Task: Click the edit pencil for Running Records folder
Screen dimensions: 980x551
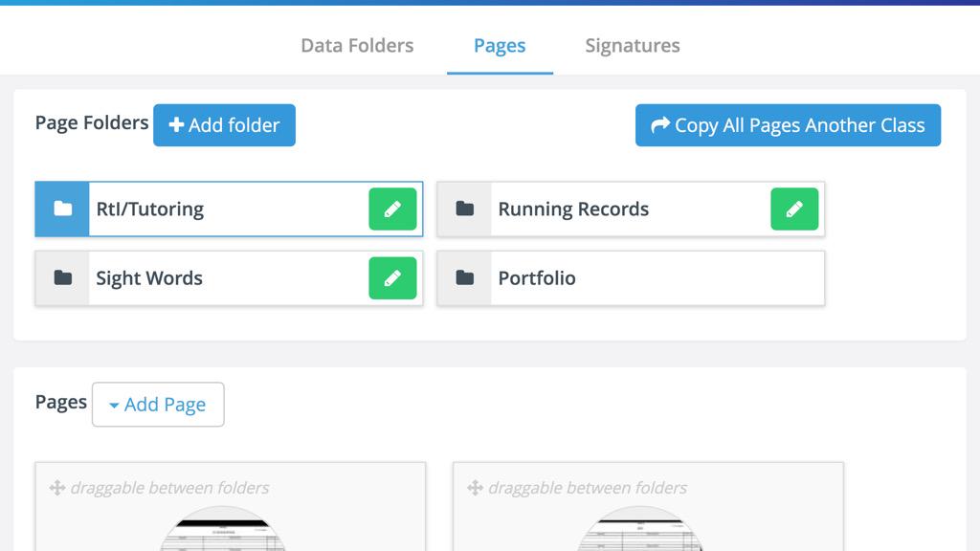Action: [x=793, y=209]
